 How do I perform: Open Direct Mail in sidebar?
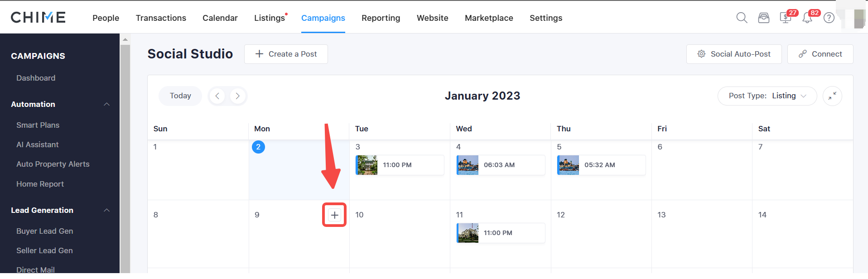pyautogui.click(x=35, y=269)
